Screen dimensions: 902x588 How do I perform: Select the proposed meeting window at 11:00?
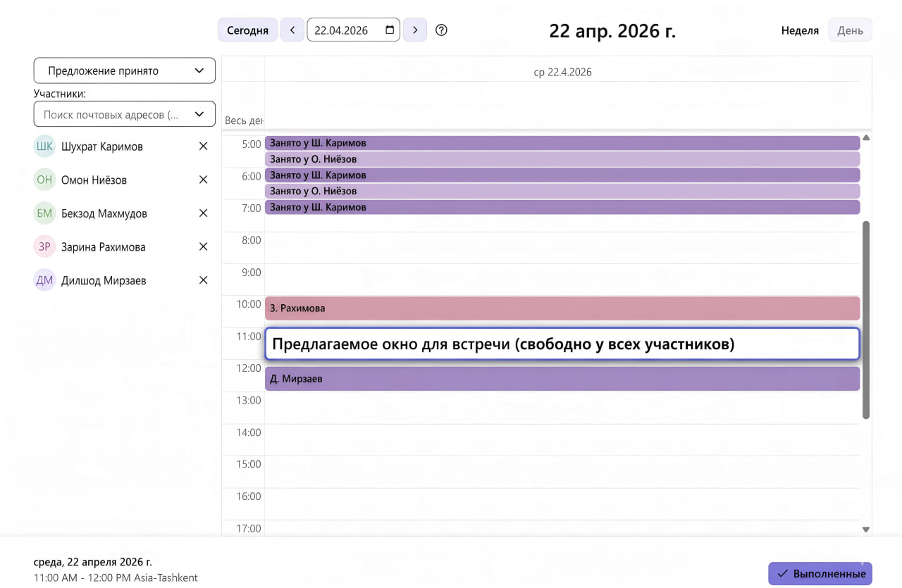click(x=562, y=344)
